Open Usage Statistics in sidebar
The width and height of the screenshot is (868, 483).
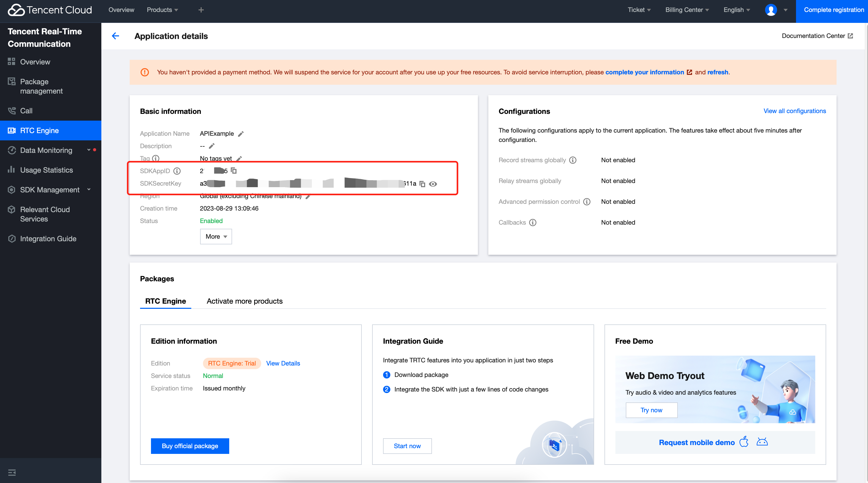50,170
